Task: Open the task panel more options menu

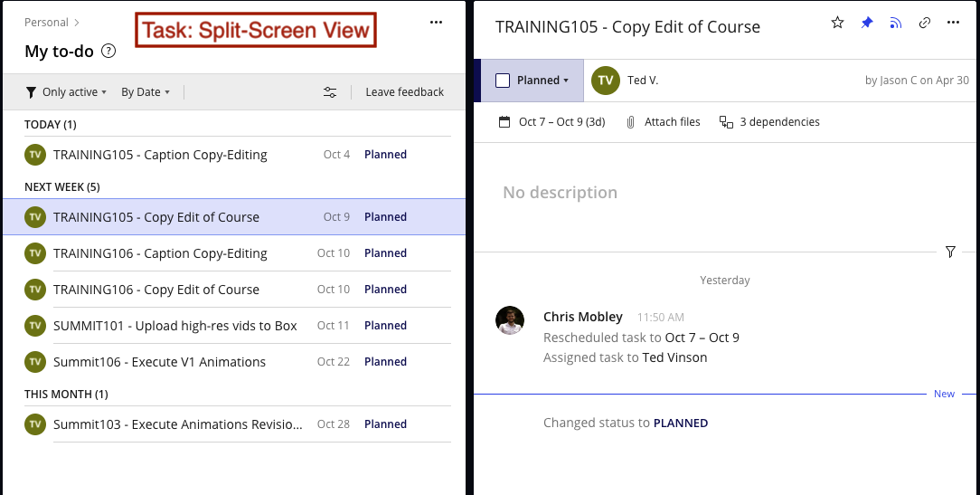Action: click(953, 23)
